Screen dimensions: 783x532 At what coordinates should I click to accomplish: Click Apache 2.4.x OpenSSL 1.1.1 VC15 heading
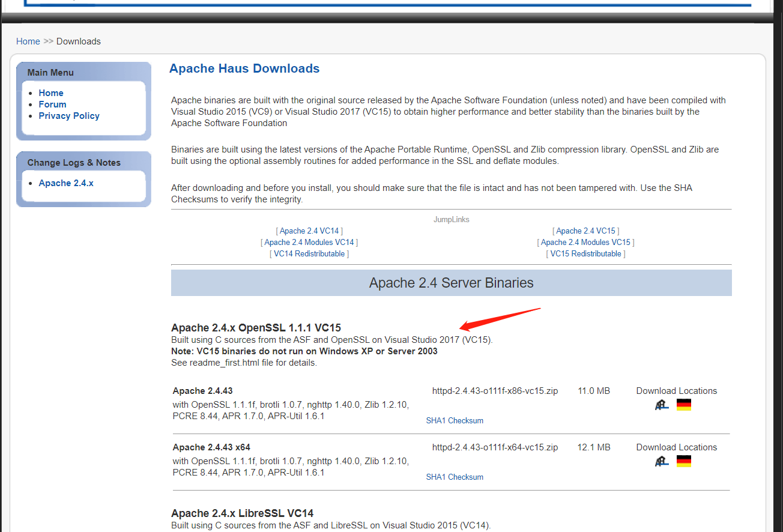point(256,328)
